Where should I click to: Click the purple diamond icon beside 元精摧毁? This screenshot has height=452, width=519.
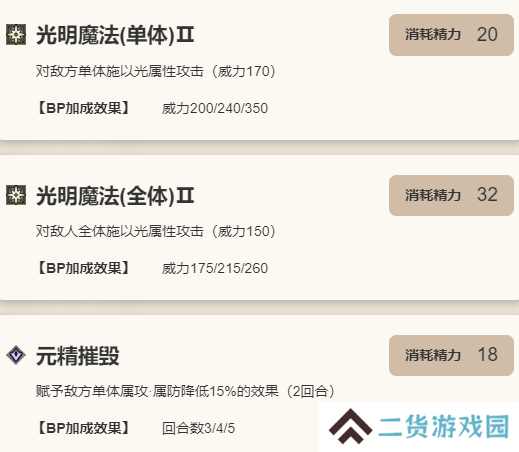[16, 355]
